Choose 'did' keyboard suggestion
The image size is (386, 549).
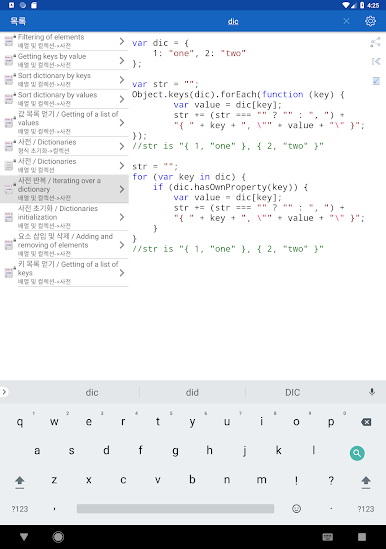point(192,392)
